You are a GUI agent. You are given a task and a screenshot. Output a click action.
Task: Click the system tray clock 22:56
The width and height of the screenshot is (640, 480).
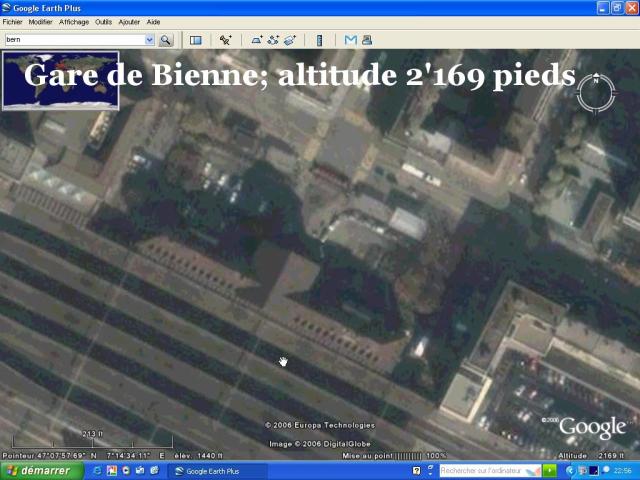pos(624,471)
